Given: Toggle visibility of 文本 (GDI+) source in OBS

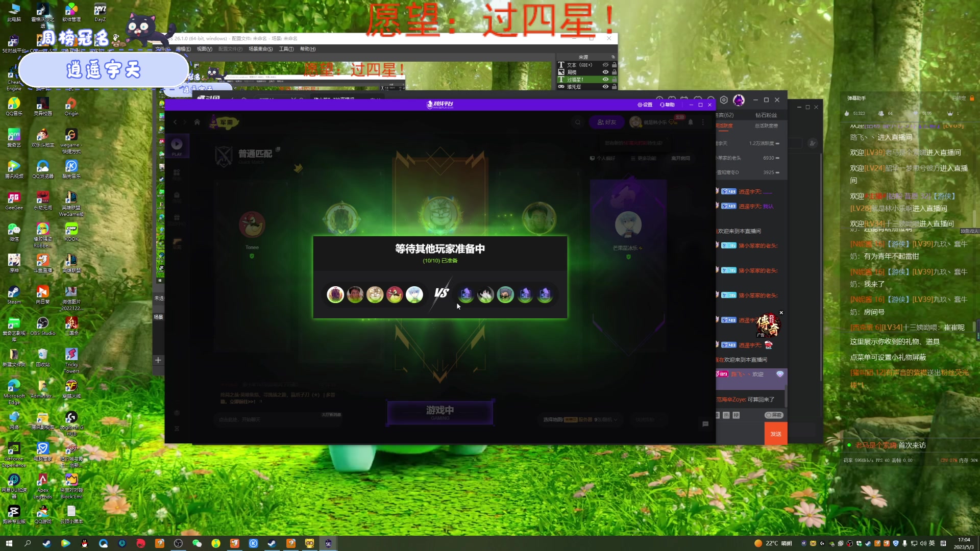Looking at the screenshot, I should 606,65.
